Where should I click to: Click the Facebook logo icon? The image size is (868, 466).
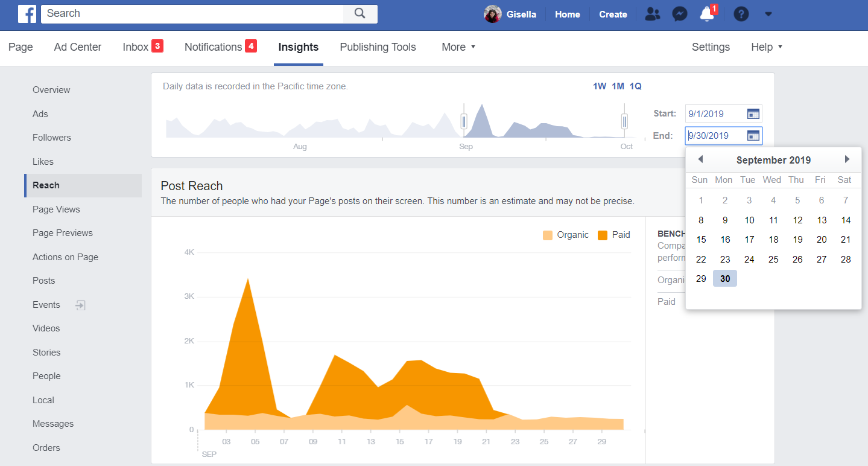pyautogui.click(x=27, y=14)
